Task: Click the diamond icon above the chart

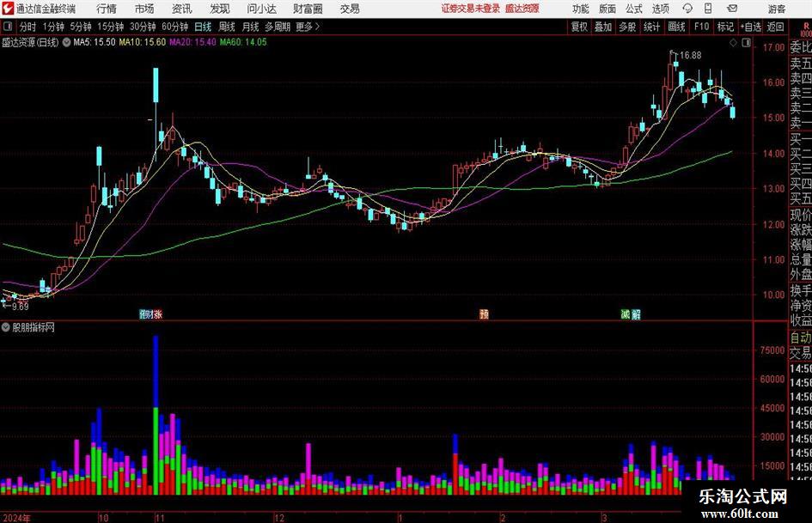Action: coord(733,43)
